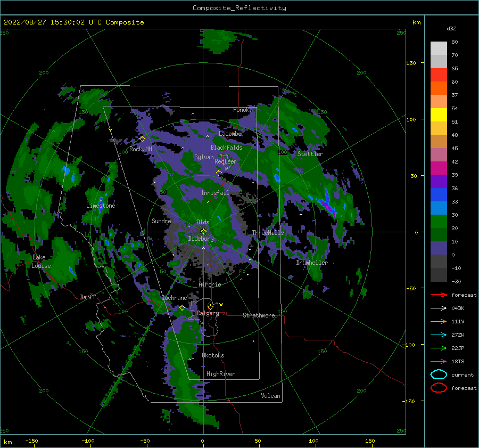Click the Blackfalds label
479x448 pixels.
click(226, 148)
